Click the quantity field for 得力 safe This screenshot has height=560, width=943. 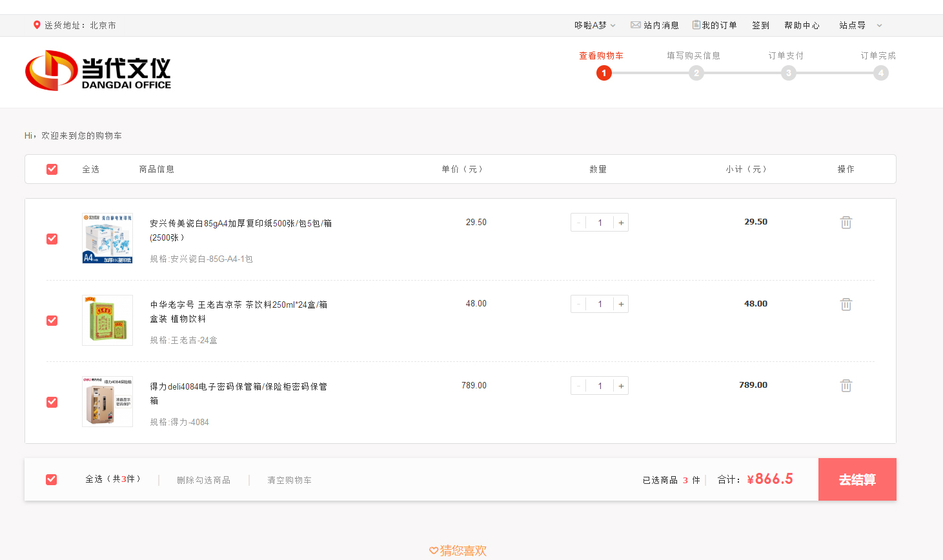click(600, 386)
